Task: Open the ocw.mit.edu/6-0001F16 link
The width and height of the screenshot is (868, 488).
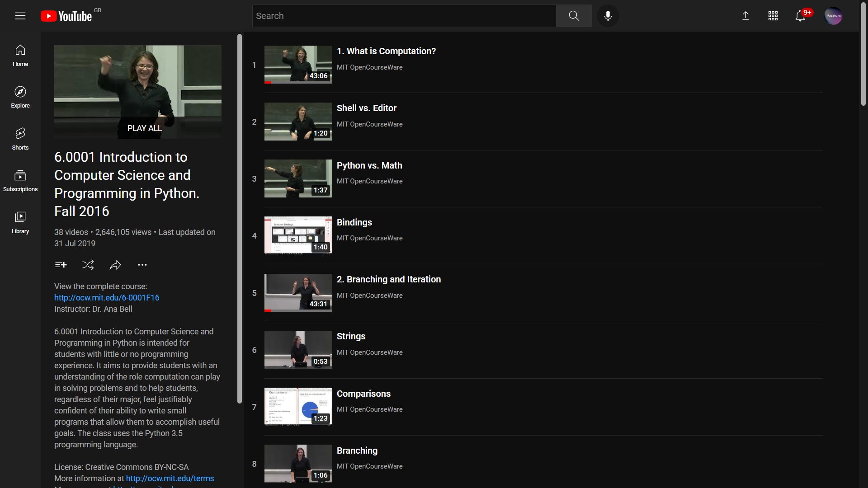Action: tap(107, 298)
